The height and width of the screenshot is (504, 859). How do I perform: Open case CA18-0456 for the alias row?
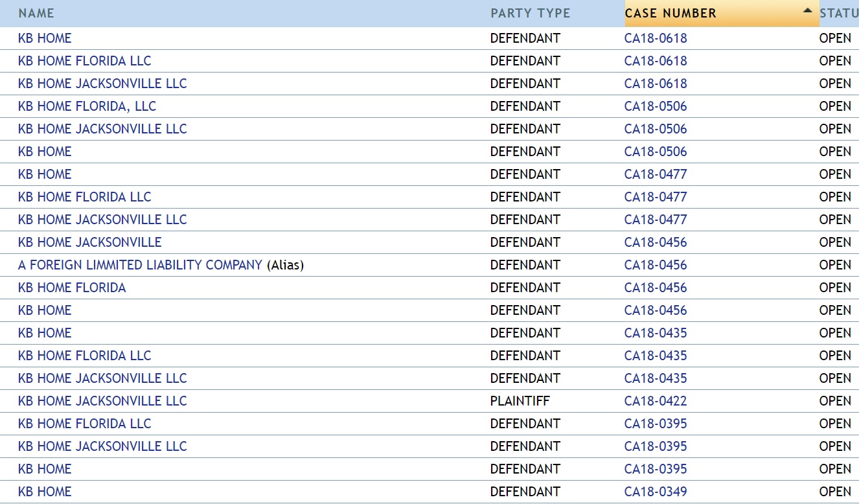[656, 265]
